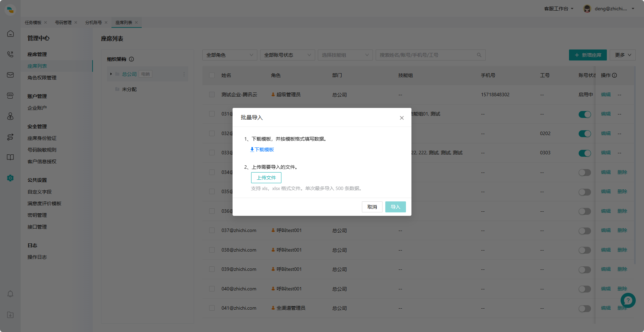Click the user avatar at top right
The height and width of the screenshot is (332, 644).
[x=587, y=9]
